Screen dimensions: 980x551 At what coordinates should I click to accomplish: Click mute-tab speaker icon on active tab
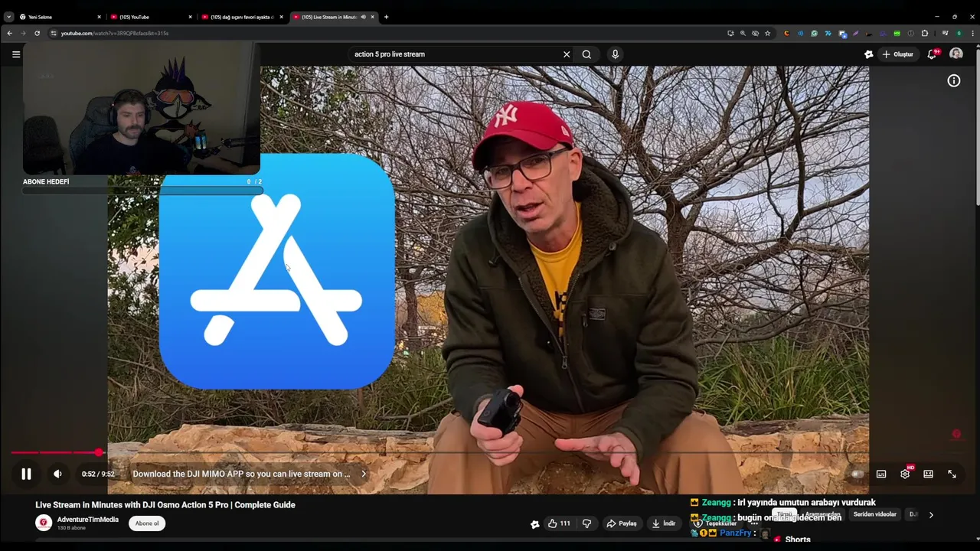[363, 17]
